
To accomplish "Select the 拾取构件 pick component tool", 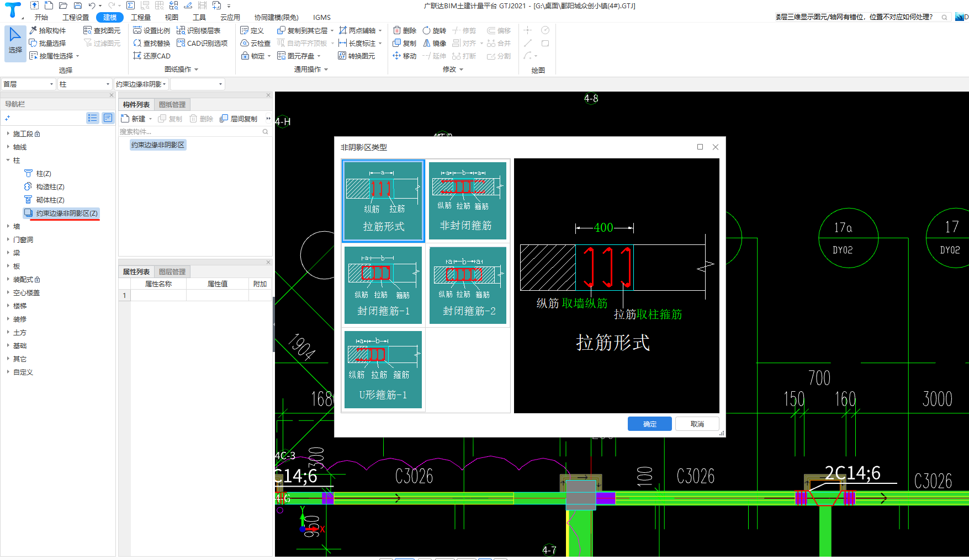I will tap(47, 30).
